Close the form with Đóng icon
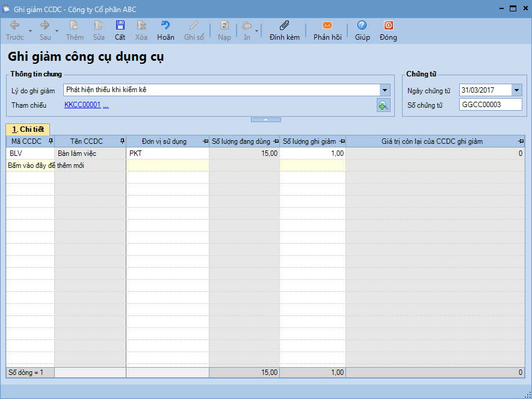Screen dimensions: 532x399 (x=388, y=26)
